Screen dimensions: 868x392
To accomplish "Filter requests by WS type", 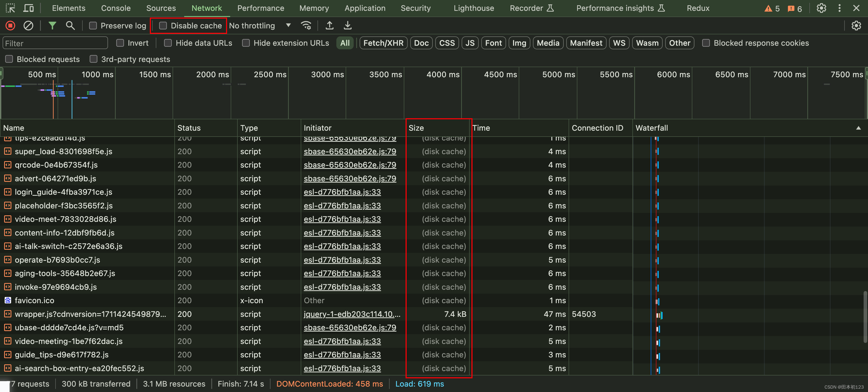I will tap(619, 43).
